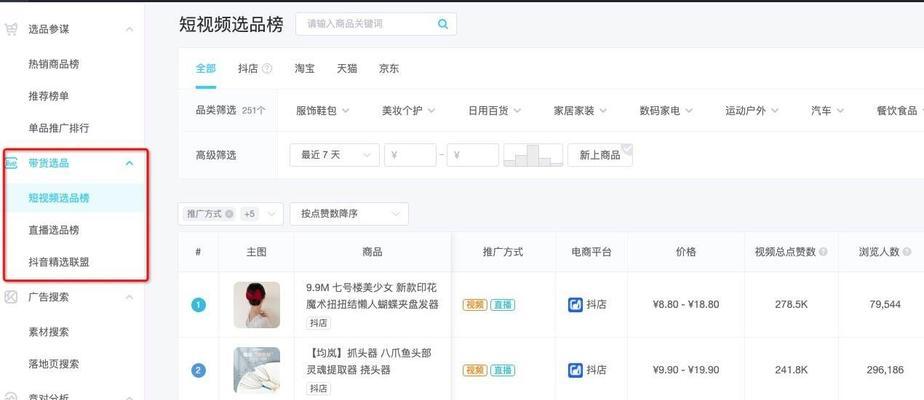Switch to the 抖店 tab
Image resolution: width=924 pixels, height=400 pixels.
(x=248, y=68)
